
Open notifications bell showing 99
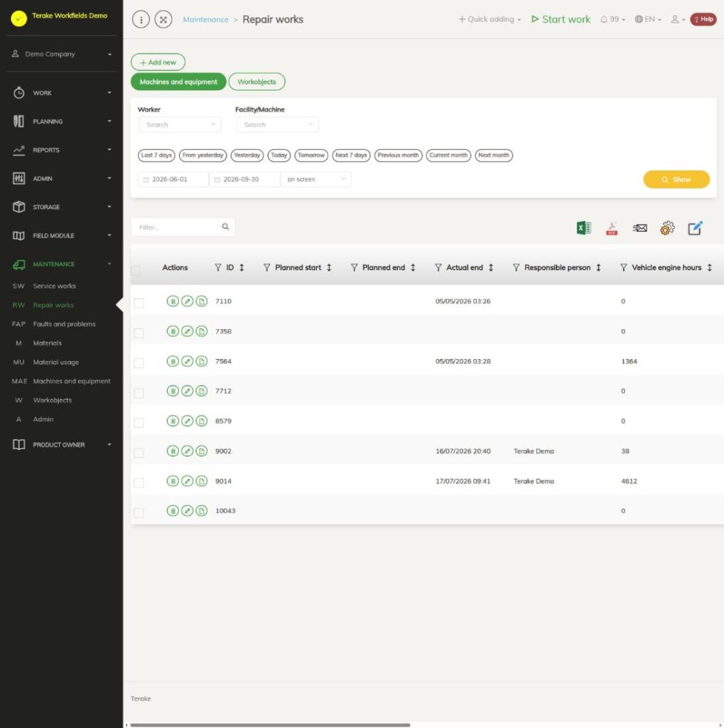click(x=612, y=19)
